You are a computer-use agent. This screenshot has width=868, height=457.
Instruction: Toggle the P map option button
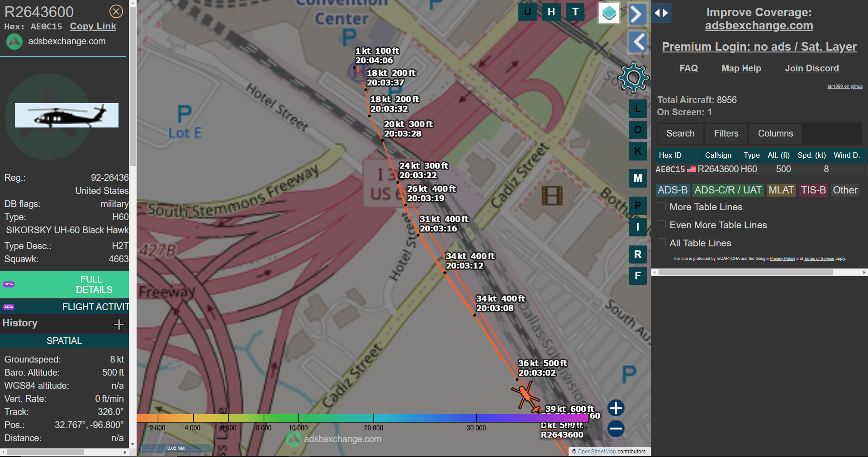[638, 206]
